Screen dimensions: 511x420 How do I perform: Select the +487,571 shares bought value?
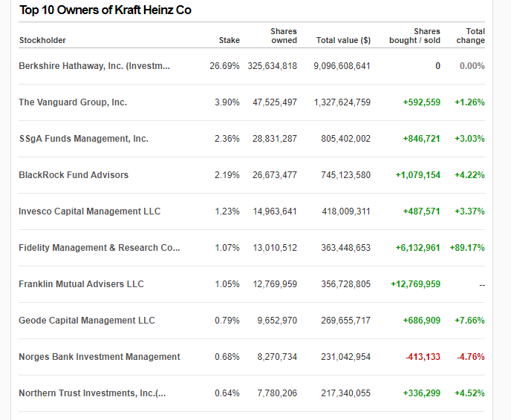422,211
